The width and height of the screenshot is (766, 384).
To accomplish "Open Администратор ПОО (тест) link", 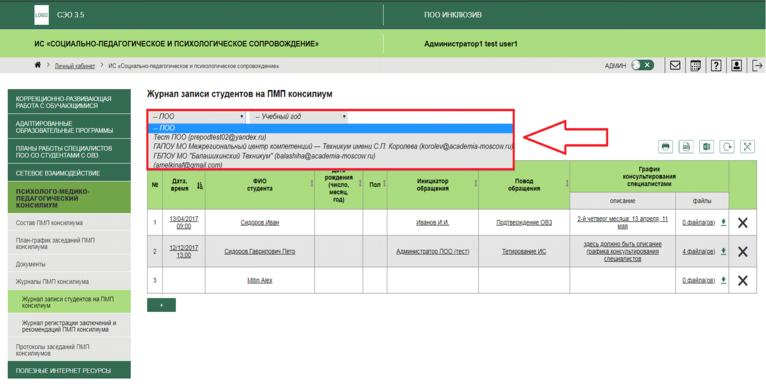I will [432, 252].
